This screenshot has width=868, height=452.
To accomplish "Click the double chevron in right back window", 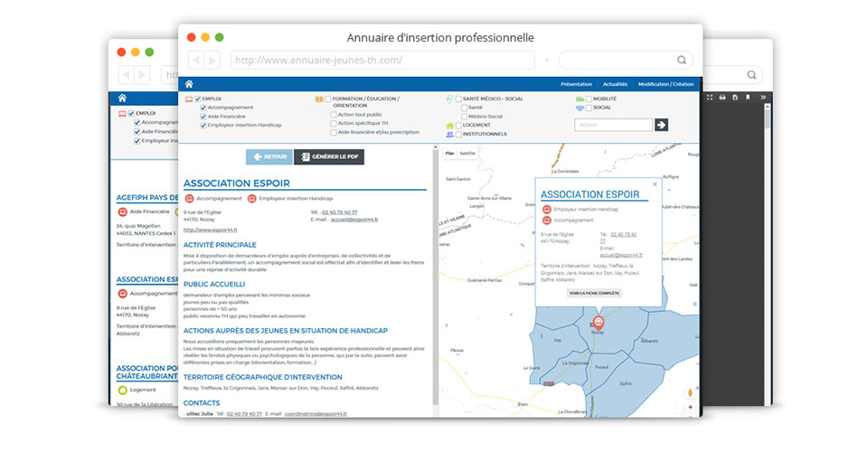I will point(763,98).
